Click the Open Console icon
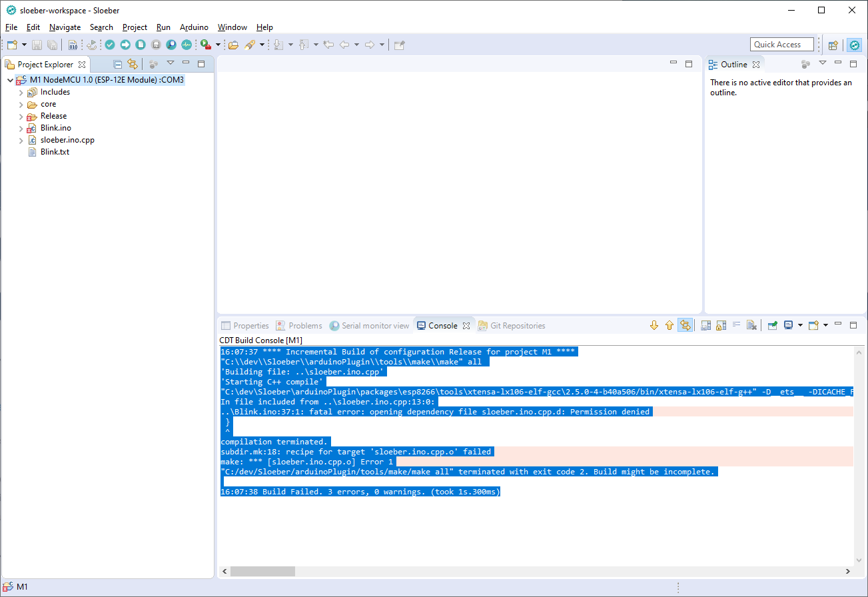868x597 pixels. click(813, 325)
